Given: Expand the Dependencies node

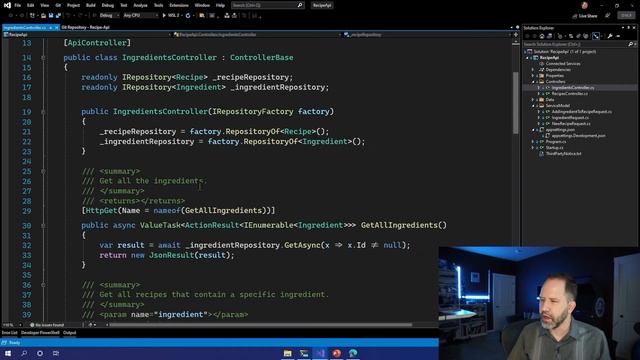Looking at the screenshot, I should tap(533, 70).
